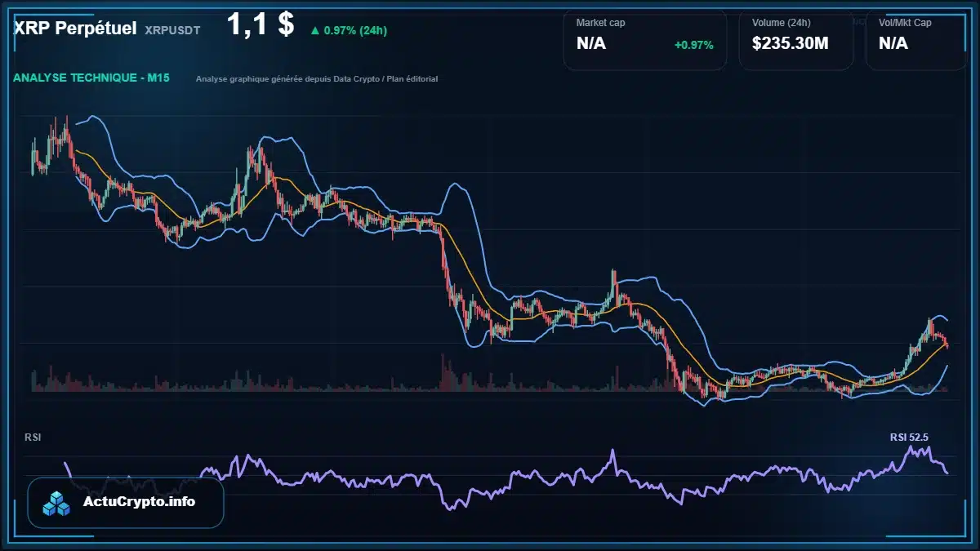
Task: Select the XRP Perpétuel title
Action: pyautogui.click(x=75, y=29)
